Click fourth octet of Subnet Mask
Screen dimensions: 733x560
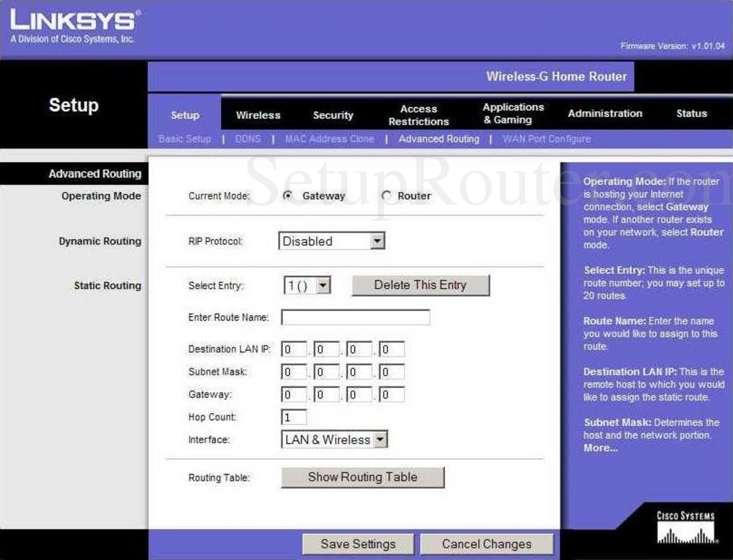[392, 372]
